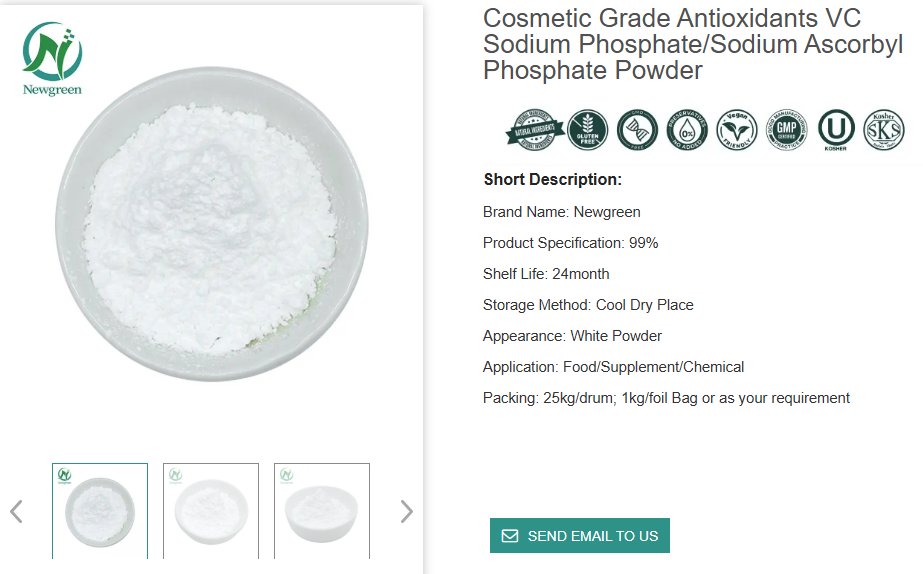Click the GMP Certified badge
This screenshot has width=923, height=574.
pos(786,130)
